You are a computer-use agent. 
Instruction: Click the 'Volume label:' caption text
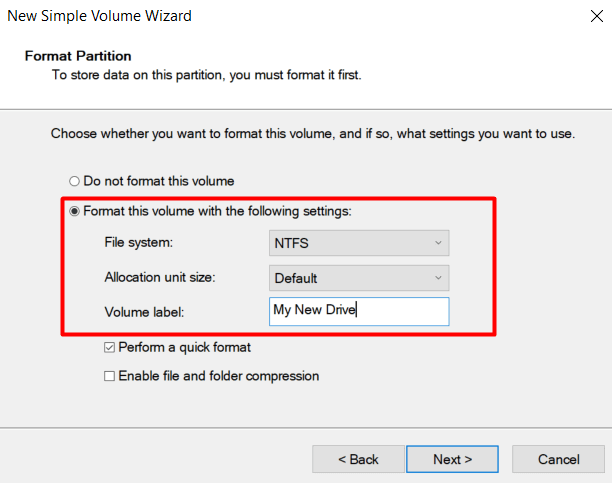pos(145,311)
